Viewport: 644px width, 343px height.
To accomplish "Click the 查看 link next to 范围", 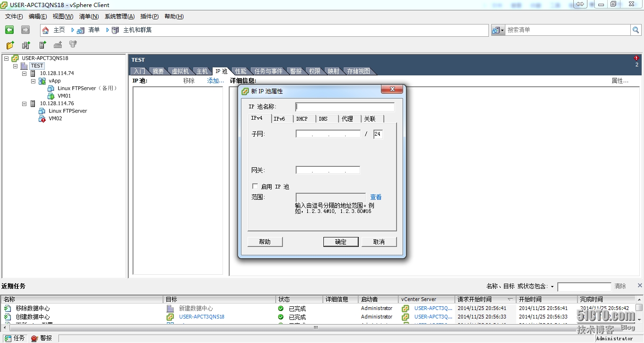I will click(x=376, y=197).
